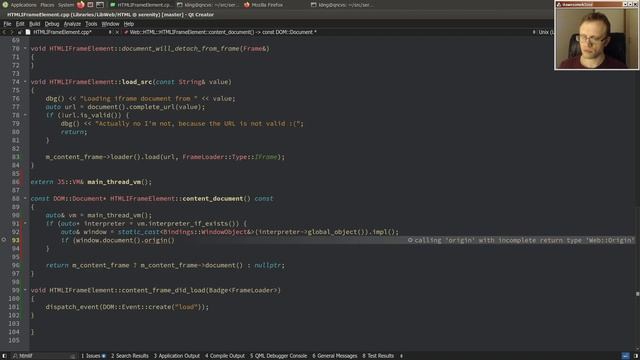The image size is (640, 360).
Task: Collapse content_document function at line 88
Action: (x=25, y=198)
